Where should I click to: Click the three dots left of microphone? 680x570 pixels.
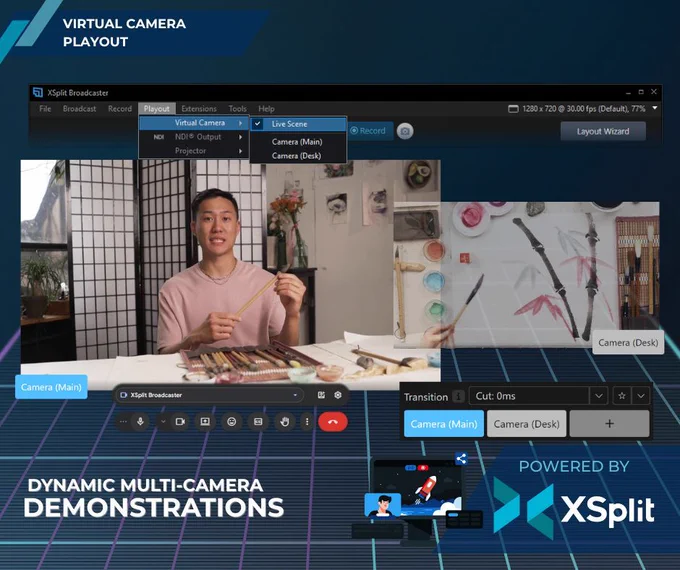pyautogui.click(x=123, y=422)
